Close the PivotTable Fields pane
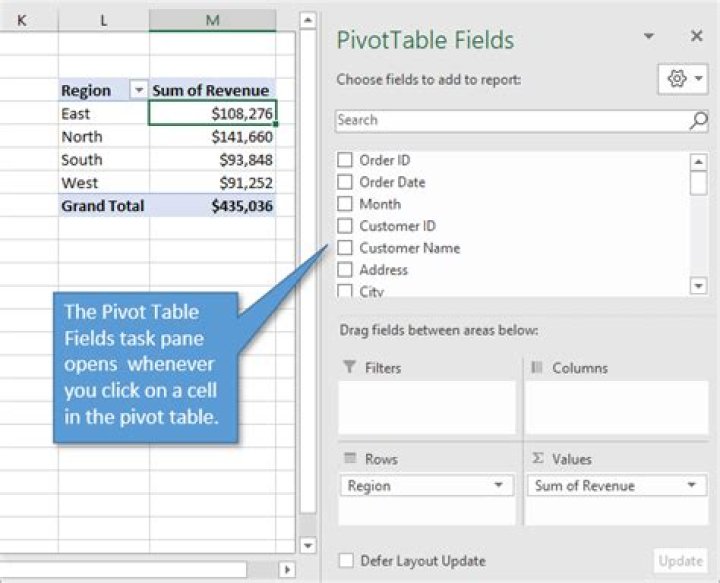 [697, 36]
